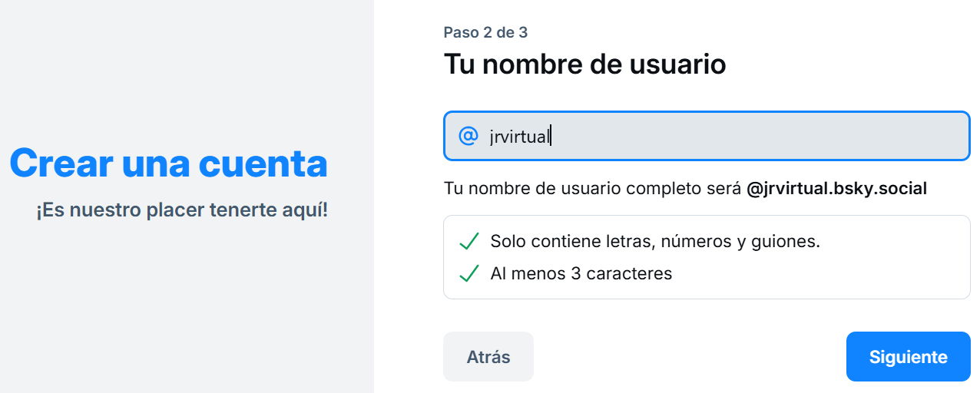Click the "¡Es nuestro placer tenerte aquí!" subtitle
This screenshot has height=393, width=980.
coord(182,210)
